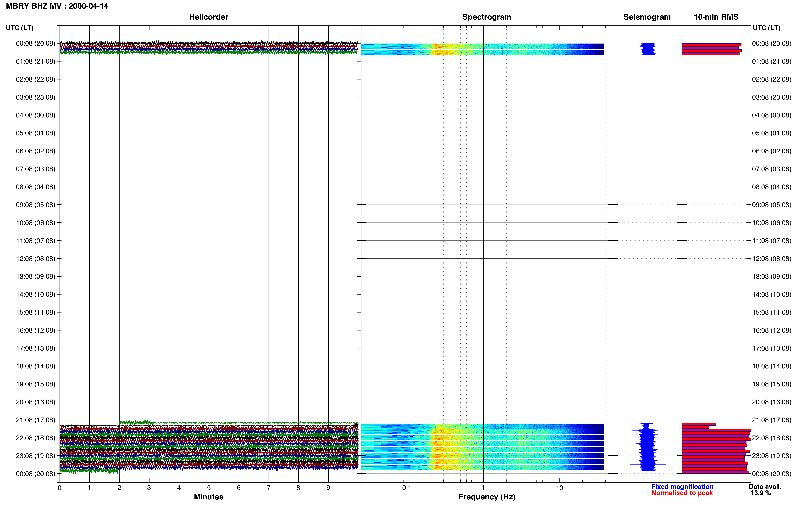The image size is (812, 508).
Task: Click the Frequency (Hz) axis label
Action: pyautogui.click(x=487, y=497)
